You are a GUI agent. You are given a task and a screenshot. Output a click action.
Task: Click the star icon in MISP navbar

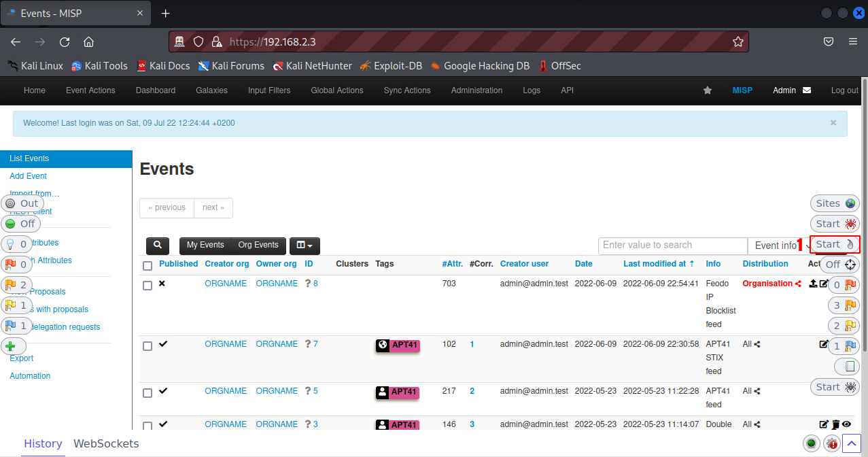[x=708, y=90]
